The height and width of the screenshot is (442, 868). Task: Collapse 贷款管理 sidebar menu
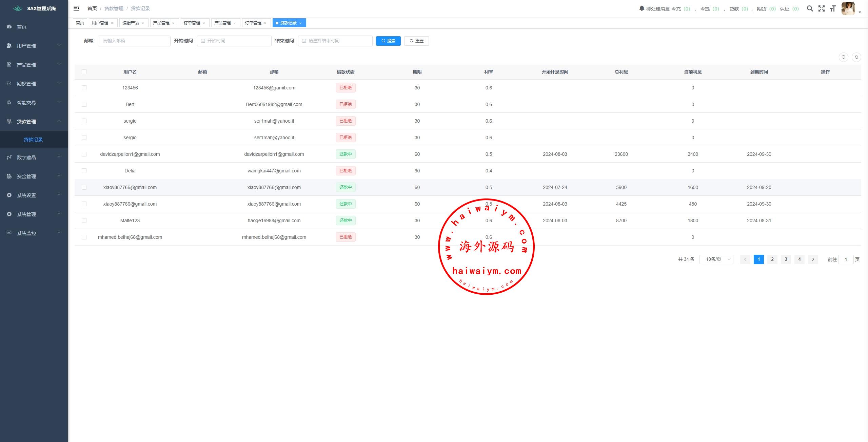coord(34,121)
